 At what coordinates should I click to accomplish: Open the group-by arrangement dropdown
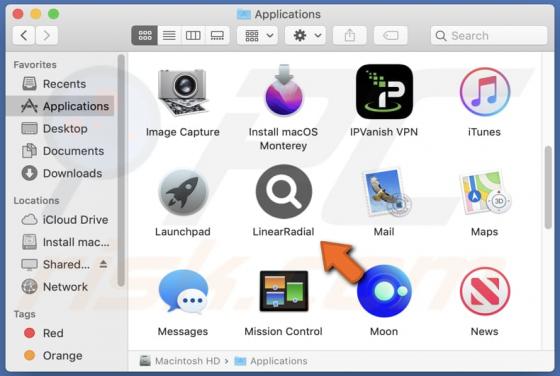tap(258, 35)
